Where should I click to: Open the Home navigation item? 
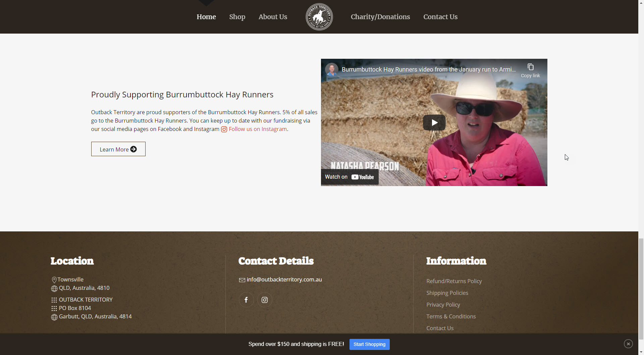pyautogui.click(x=206, y=17)
